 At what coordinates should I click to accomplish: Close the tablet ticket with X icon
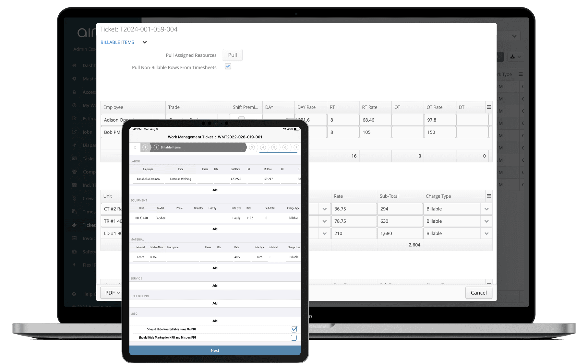click(x=135, y=147)
